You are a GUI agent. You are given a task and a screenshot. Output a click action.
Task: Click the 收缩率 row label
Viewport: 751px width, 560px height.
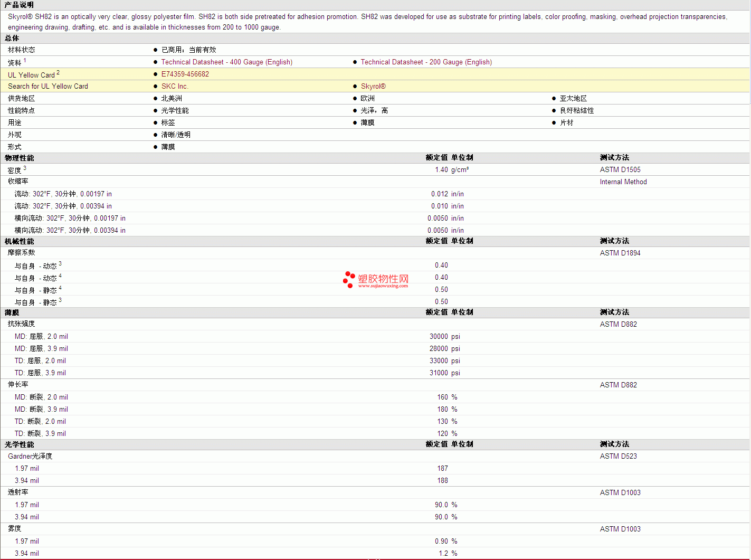18,181
